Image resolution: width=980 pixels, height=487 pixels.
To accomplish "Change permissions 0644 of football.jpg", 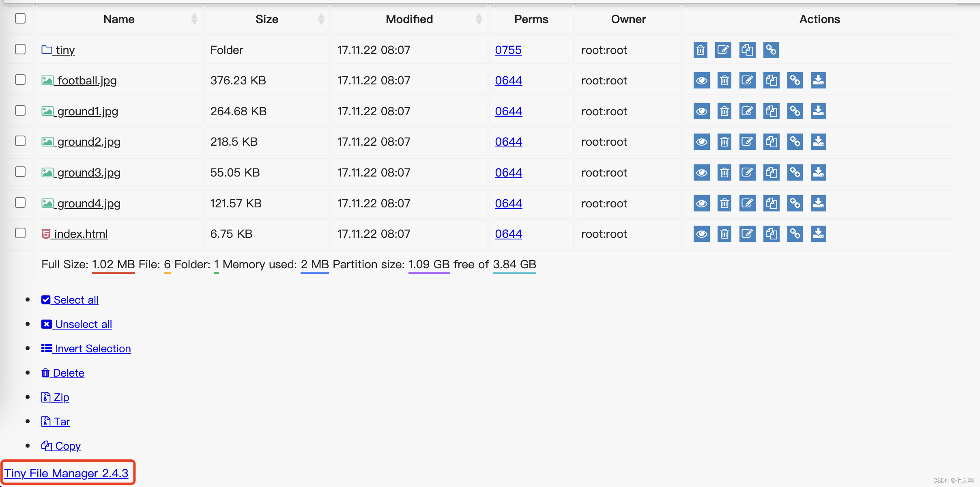I will (509, 81).
